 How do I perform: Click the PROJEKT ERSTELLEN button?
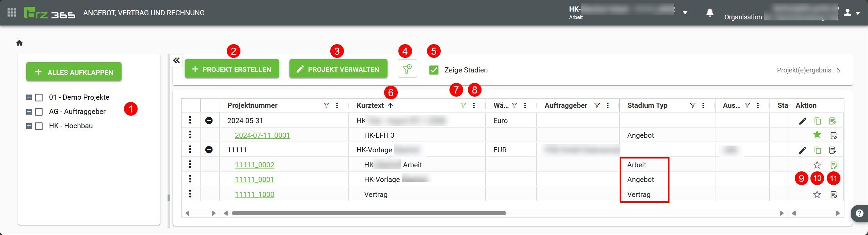[x=232, y=69]
